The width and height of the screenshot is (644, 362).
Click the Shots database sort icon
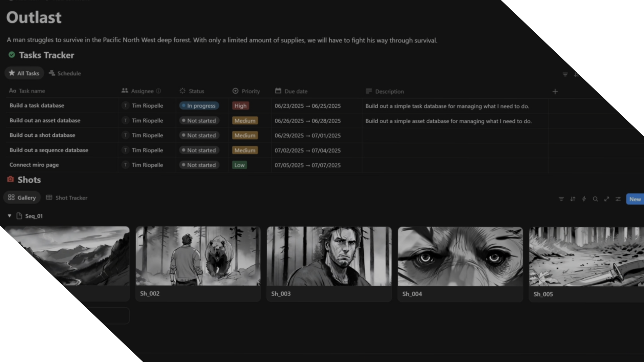coord(573,199)
